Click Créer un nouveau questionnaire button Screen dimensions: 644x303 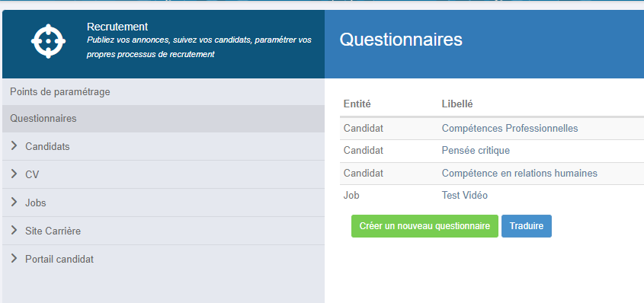pyautogui.click(x=425, y=226)
